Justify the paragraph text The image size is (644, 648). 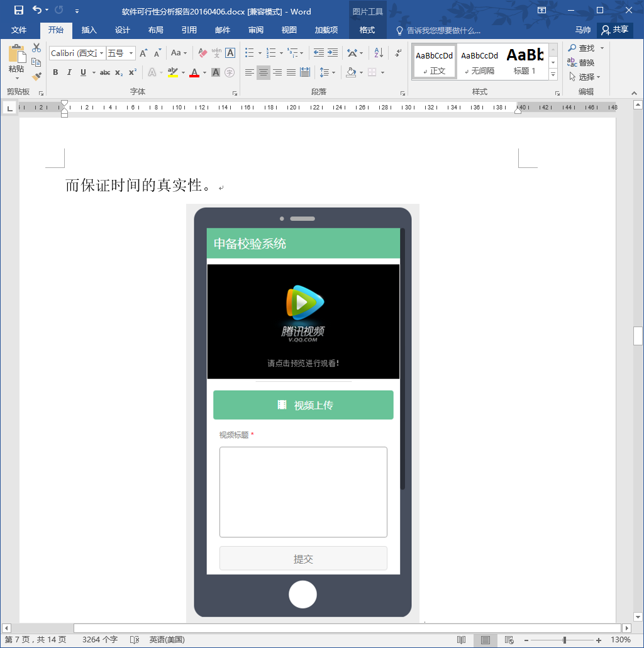click(x=291, y=73)
